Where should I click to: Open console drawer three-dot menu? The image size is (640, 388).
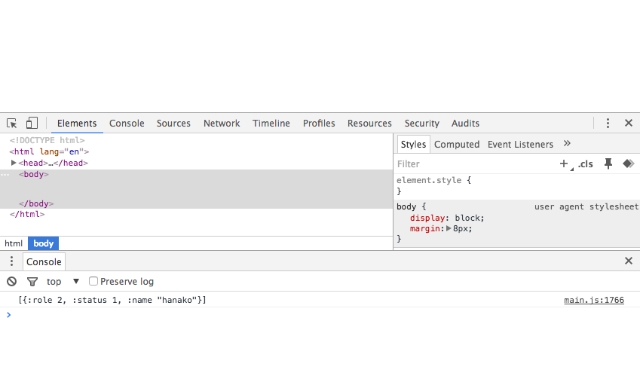pos(11,261)
